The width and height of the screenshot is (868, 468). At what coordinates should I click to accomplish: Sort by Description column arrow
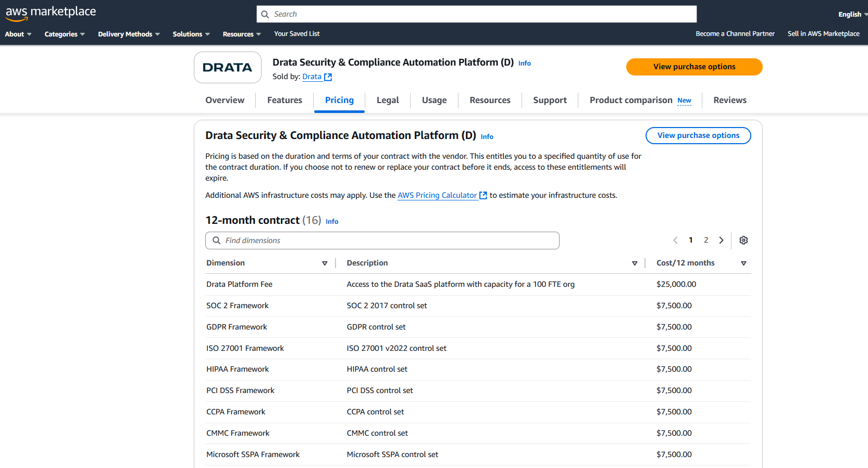coord(635,263)
